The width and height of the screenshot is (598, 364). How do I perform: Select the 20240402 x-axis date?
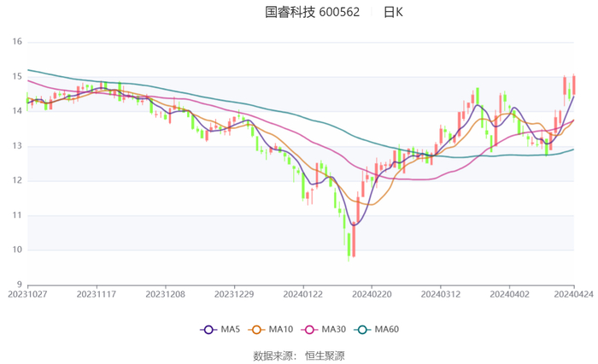click(x=509, y=293)
